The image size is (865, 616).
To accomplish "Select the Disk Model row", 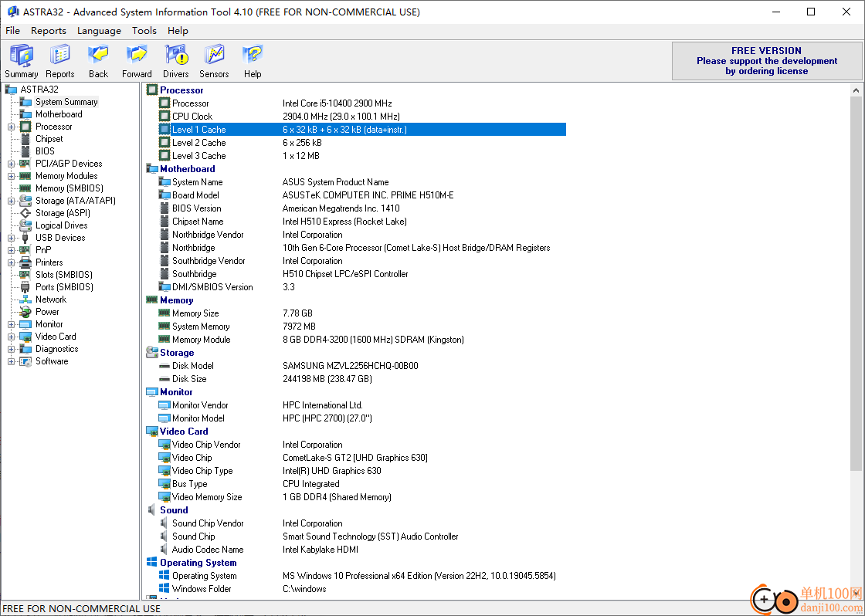I will point(362,366).
